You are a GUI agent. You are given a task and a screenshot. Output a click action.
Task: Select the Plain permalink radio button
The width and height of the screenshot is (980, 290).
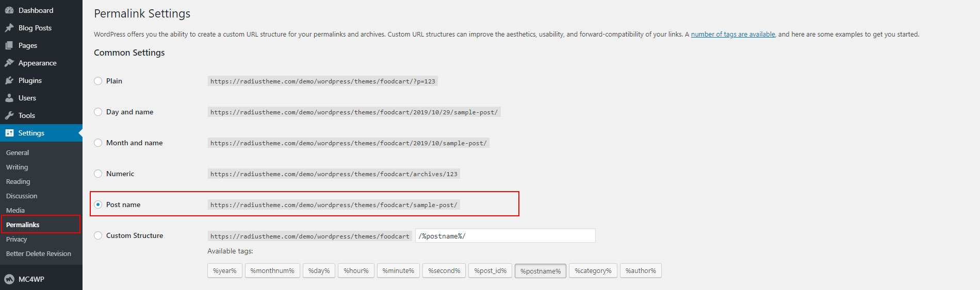[x=98, y=81]
